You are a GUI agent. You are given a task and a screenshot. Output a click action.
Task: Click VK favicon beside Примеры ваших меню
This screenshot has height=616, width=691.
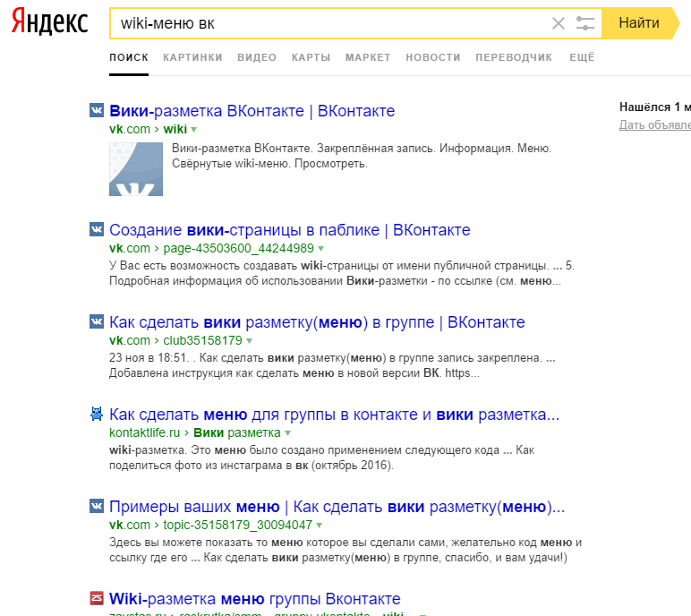point(97,506)
